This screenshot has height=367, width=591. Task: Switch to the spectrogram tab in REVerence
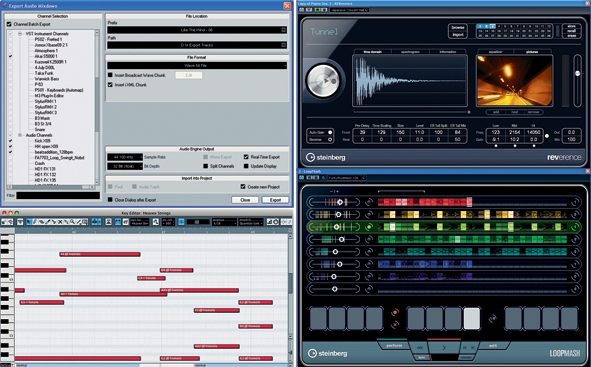(410, 52)
